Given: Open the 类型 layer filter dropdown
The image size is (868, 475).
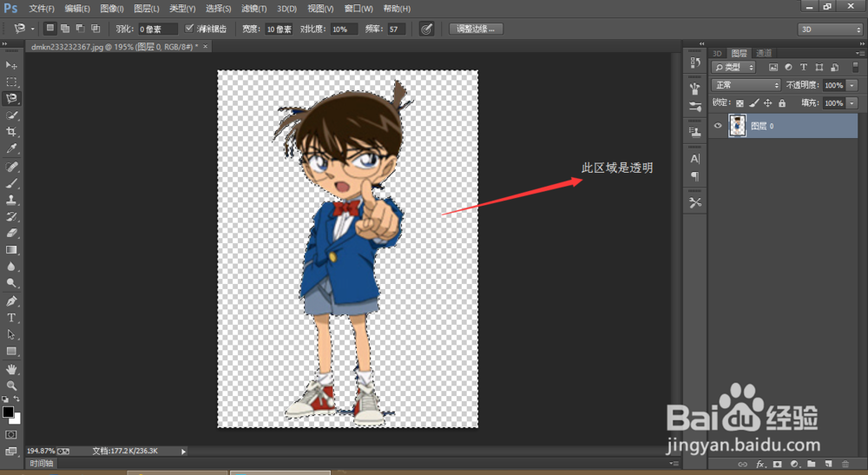Looking at the screenshot, I should pyautogui.click(x=733, y=67).
